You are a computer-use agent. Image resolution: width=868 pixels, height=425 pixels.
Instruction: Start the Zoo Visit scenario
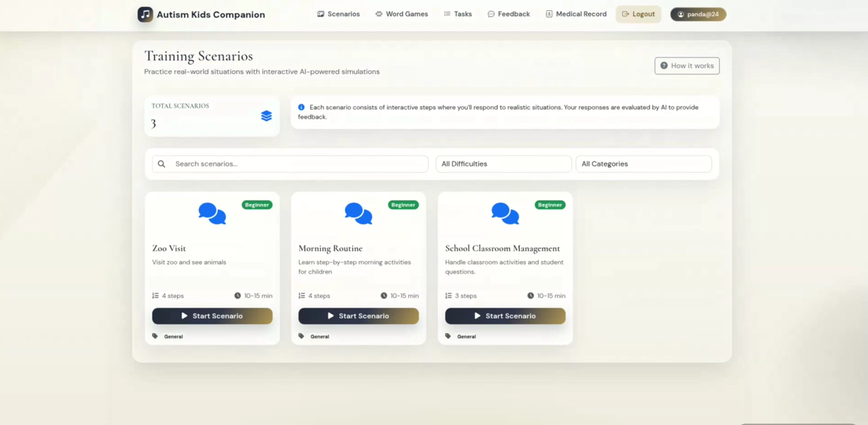pos(212,316)
